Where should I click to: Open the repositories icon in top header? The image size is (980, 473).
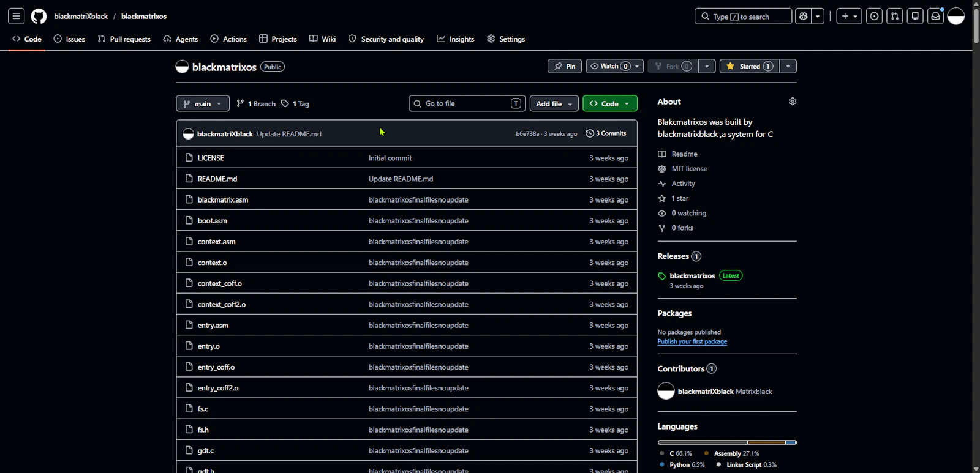click(x=915, y=17)
